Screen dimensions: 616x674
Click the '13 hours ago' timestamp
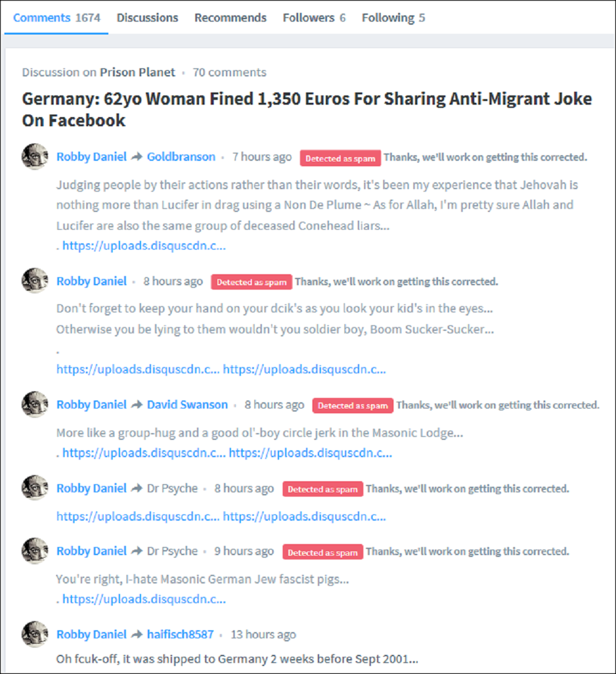[263, 634]
